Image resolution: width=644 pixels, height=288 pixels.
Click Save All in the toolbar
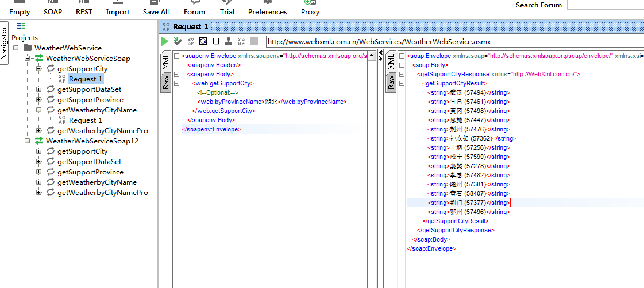click(x=156, y=8)
